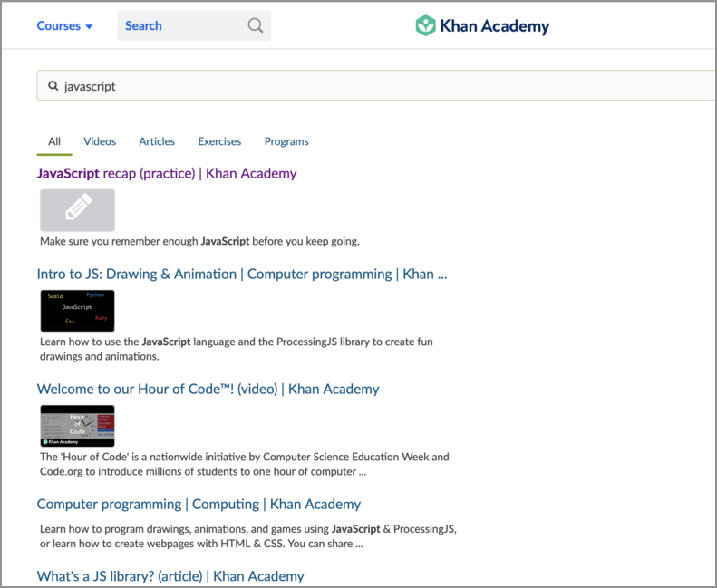Click the magnifying glass icon in header search
717x588 pixels.
tap(256, 25)
